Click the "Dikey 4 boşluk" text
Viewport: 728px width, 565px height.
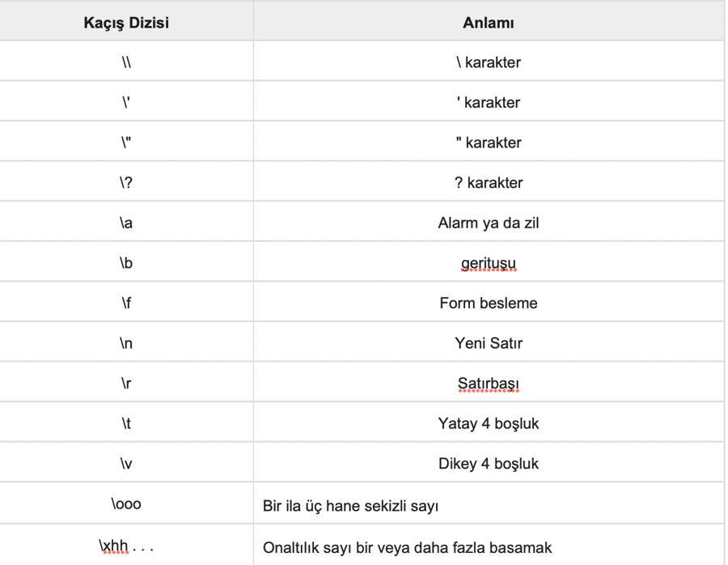point(488,464)
